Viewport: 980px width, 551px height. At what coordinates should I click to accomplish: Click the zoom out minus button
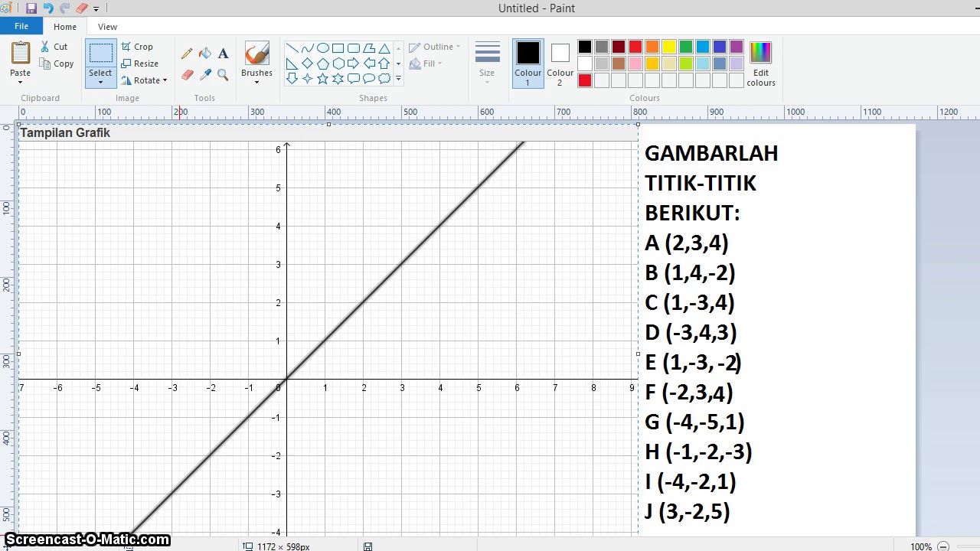pyautogui.click(x=944, y=546)
